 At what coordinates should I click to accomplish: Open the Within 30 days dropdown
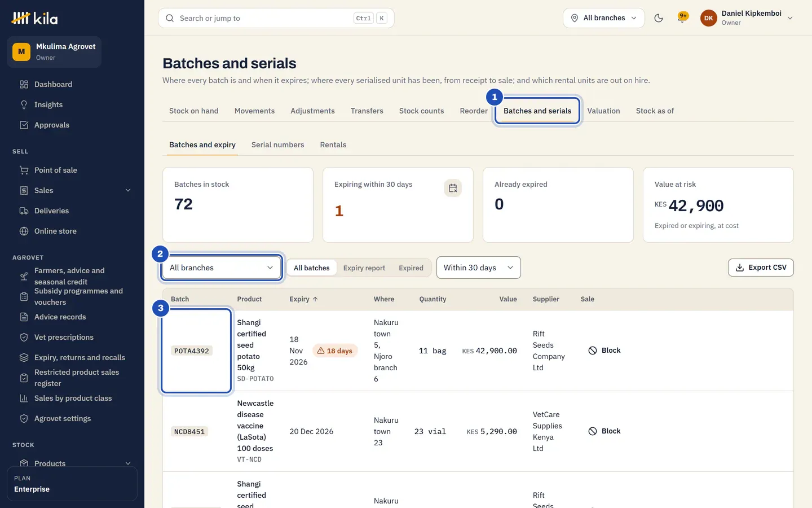point(479,268)
